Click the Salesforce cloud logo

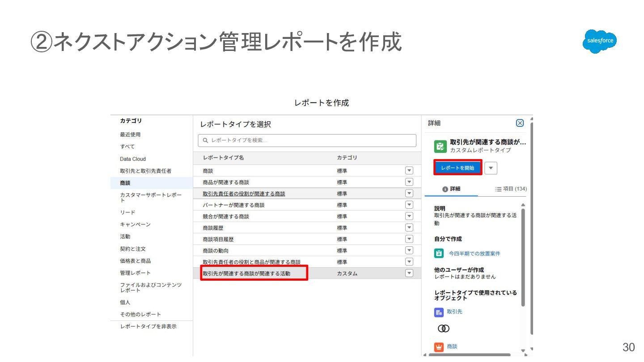pos(600,42)
